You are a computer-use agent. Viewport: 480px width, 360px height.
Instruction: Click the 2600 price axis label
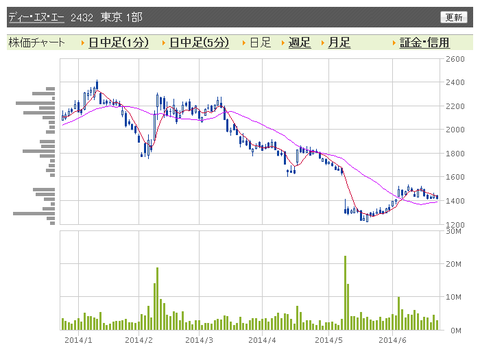click(x=455, y=59)
